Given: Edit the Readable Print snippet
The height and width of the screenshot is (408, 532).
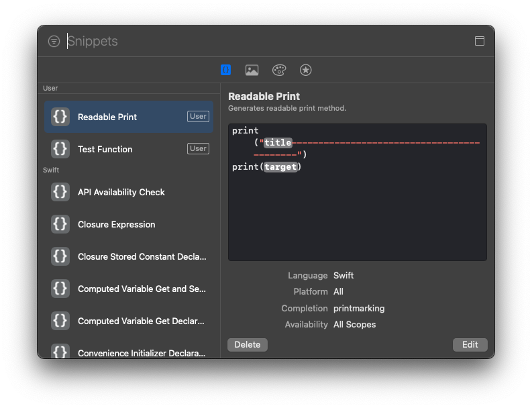Looking at the screenshot, I should click(470, 345).
